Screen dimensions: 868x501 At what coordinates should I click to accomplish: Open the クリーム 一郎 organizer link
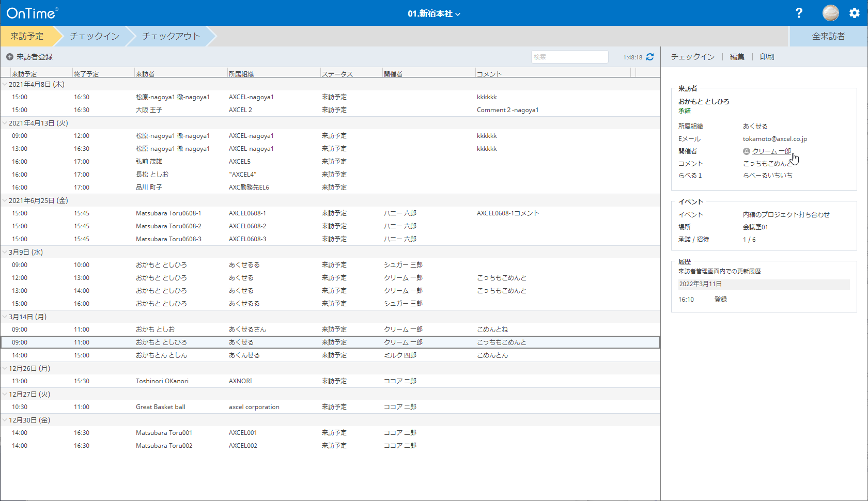[771, 151]
